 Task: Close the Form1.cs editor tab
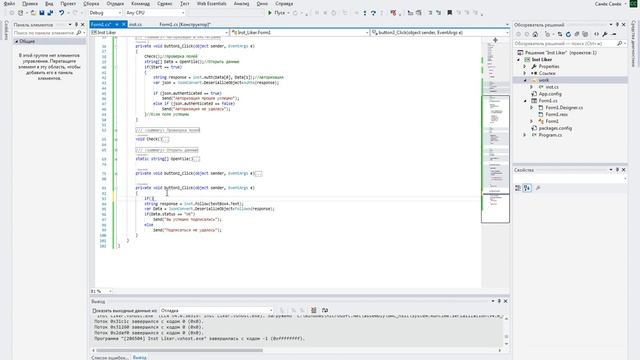(124, 25)
